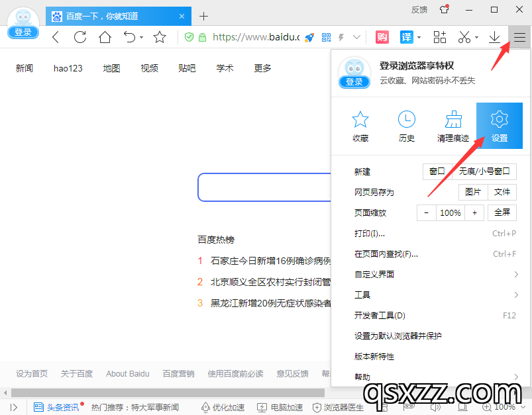Click the back navigation arrow
Screen dimensions: 532x415
click(56, 37)
